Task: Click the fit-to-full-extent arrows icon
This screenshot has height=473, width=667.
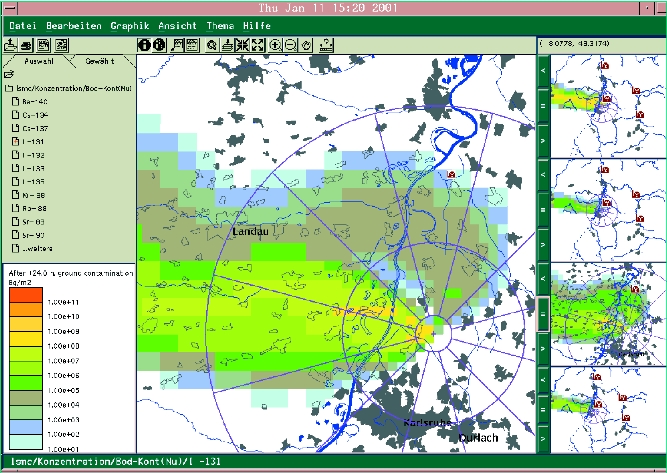Action: (x=259, y=45)
